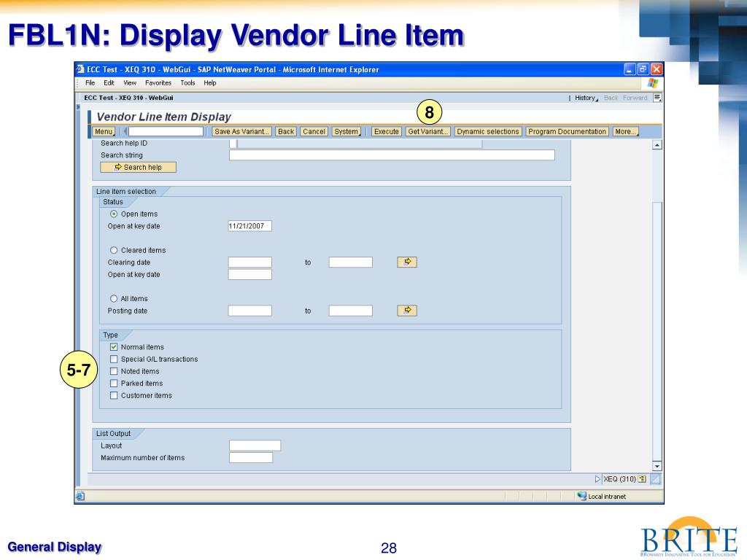
Task: Click the scrollbar up arrow
Action: coord(657,145)
